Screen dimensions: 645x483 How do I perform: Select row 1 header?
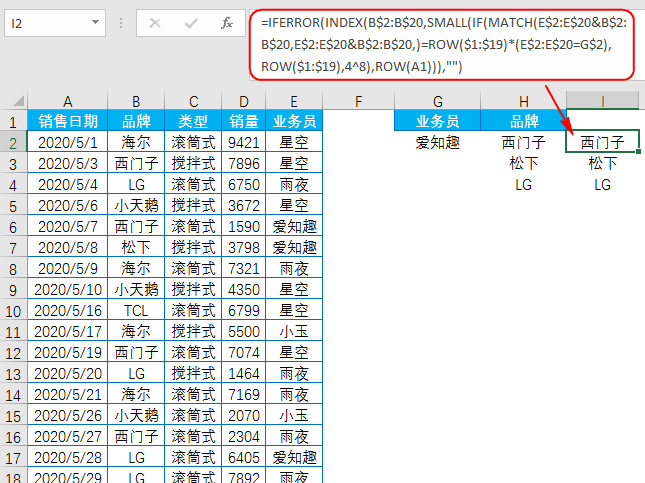pos(13,122)
